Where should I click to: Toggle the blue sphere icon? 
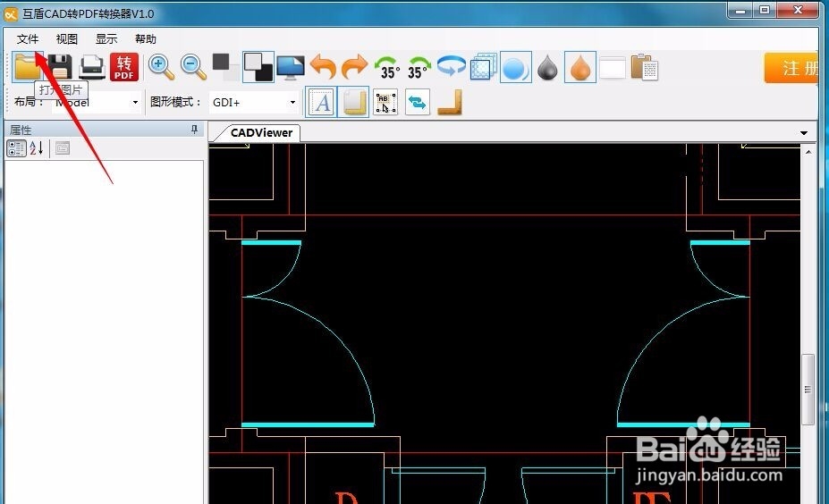(515, 67)
